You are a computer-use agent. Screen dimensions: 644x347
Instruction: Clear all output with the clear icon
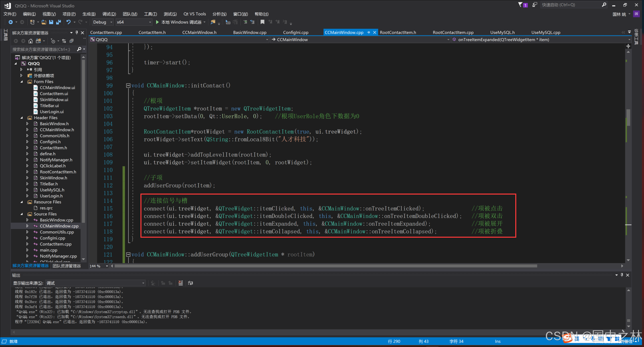pos(181,283)
